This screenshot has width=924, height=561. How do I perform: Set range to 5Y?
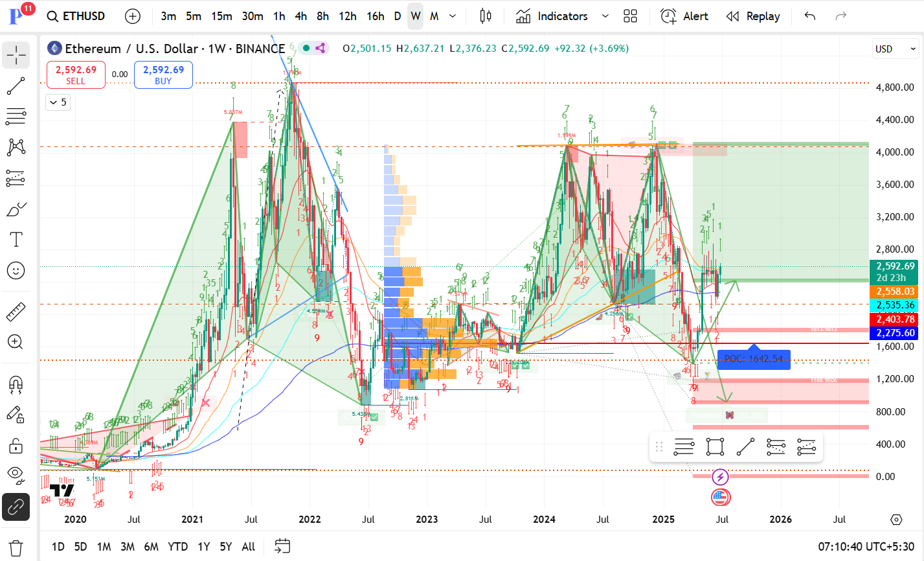point(225,547)
